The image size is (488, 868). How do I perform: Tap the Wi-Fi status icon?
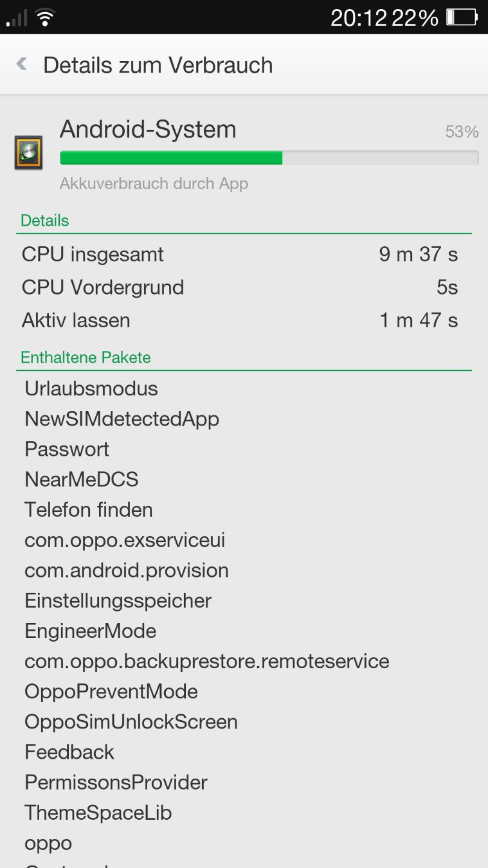[45, 17]
